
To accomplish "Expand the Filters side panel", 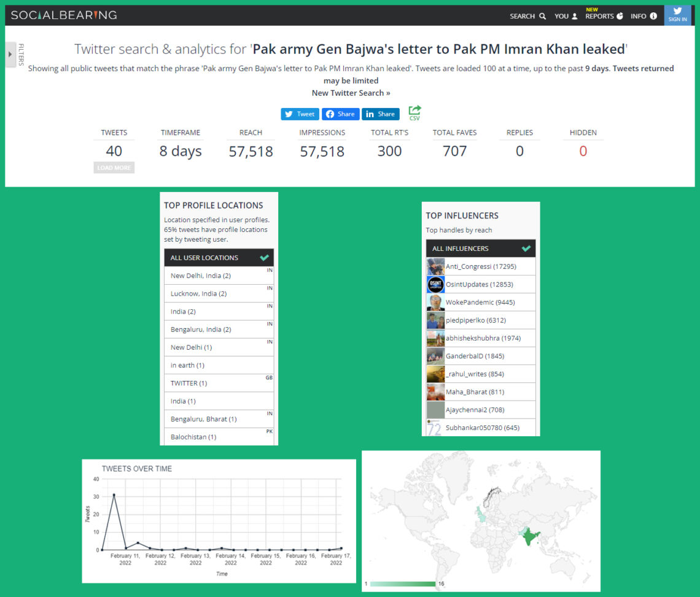I will [10, 54].
